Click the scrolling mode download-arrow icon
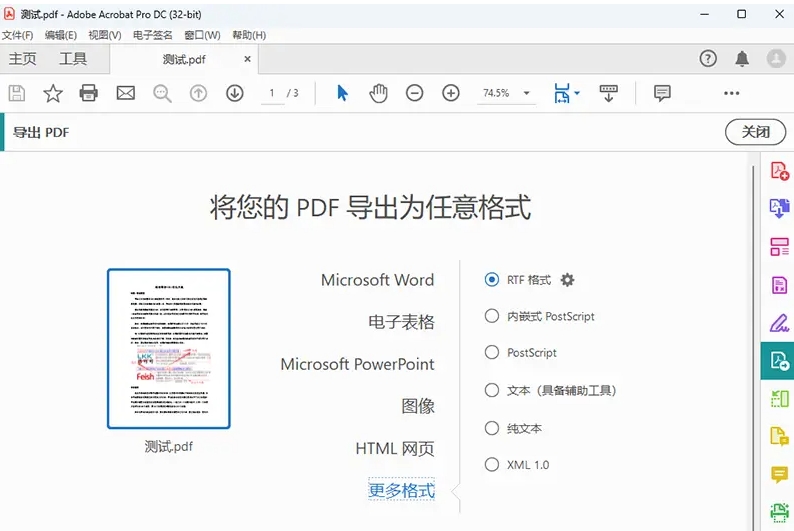Viewport: 794px width, 531px height. (608, 93)
